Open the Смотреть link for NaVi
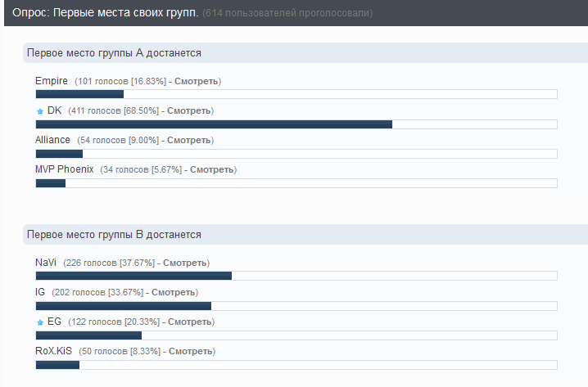This screenshot has height=387, width=588. [x=184, y=263]
